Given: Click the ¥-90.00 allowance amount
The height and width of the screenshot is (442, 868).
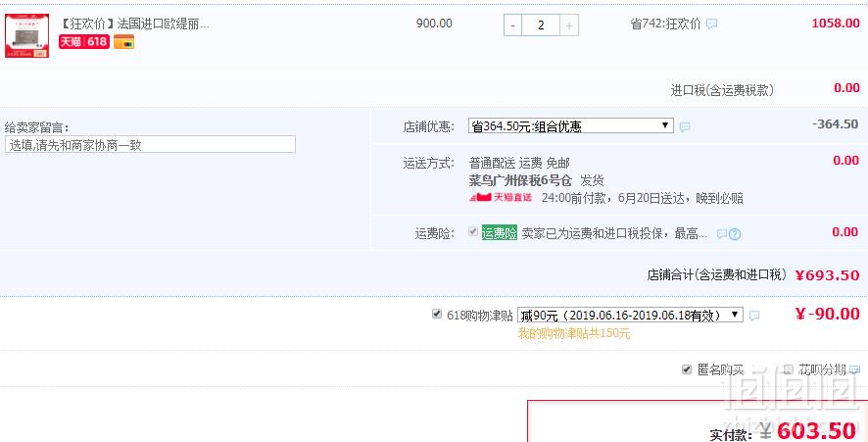Looking at the screenshot, I should (x=827, y=314).
